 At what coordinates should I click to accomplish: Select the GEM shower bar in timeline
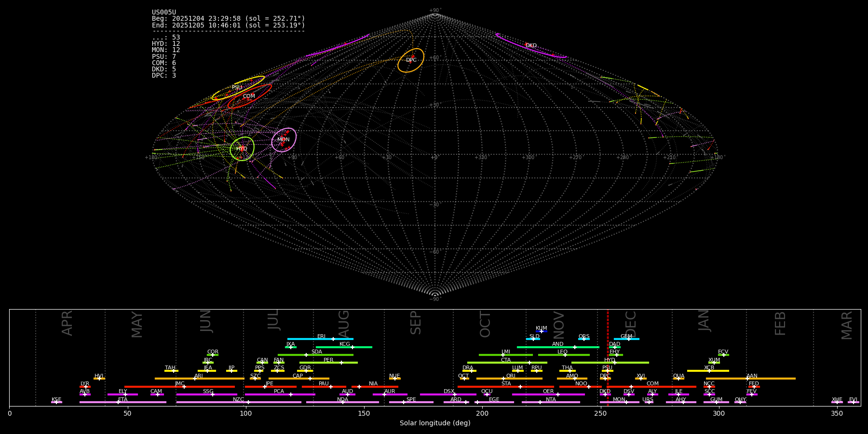click(626, 339)
